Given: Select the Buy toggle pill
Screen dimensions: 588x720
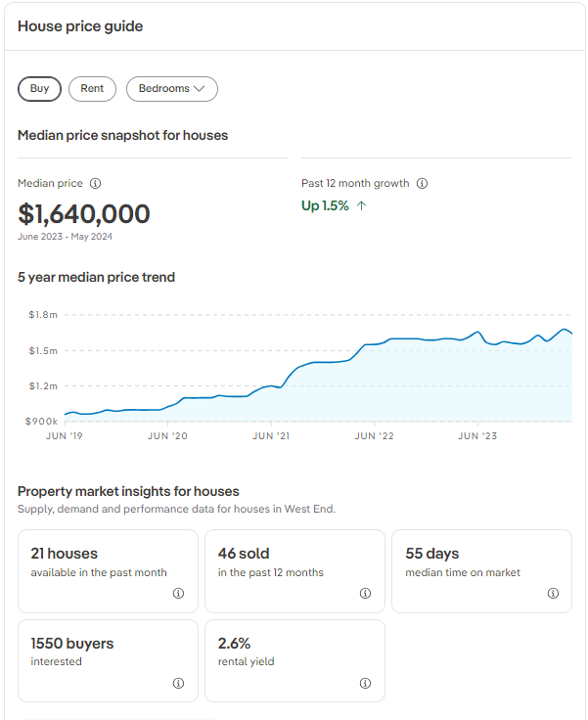Looking at the screenshot, I should tap(39, 89).
